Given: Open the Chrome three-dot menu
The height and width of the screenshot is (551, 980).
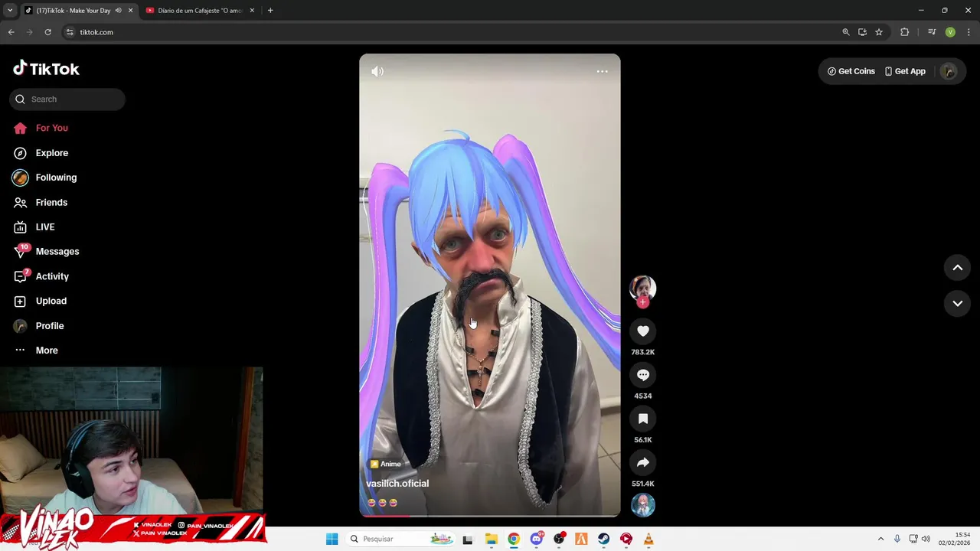Looking at the screenshot, I should (969, 32).
